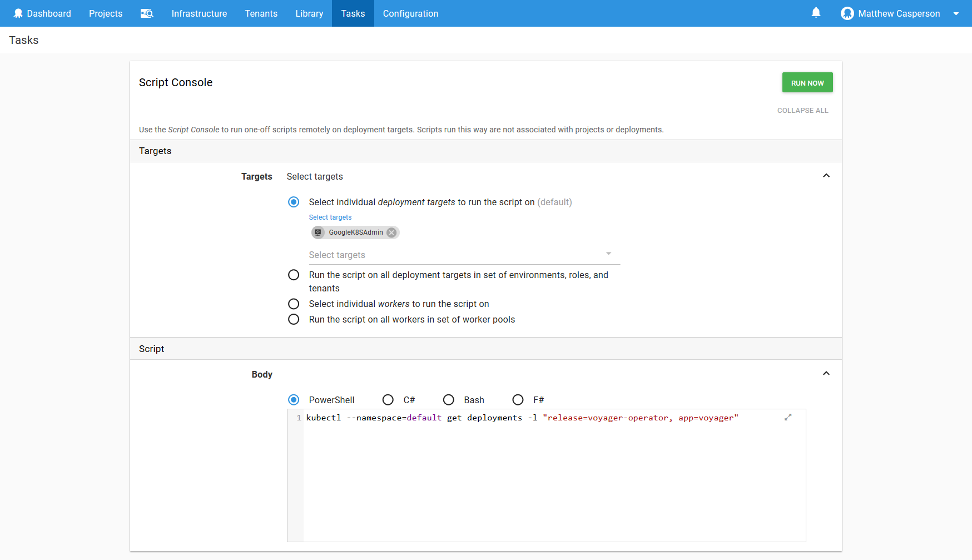Collapse the Body section chevron
Image resolution: width=972 pixels, height=560 pixels.
[826, 374]
